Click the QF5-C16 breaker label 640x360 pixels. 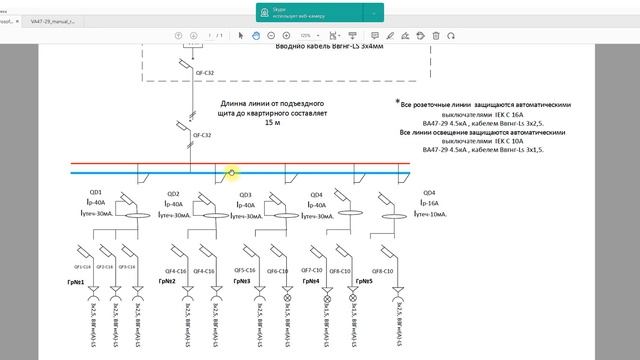(244, 270)
